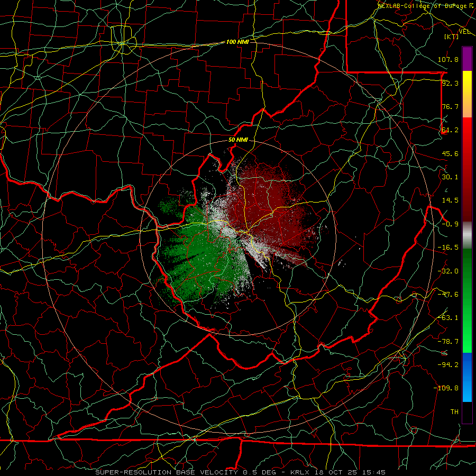Click the -109.8 legend value
This screenshot has height=476, width=476.
click(x=446, y=388)
